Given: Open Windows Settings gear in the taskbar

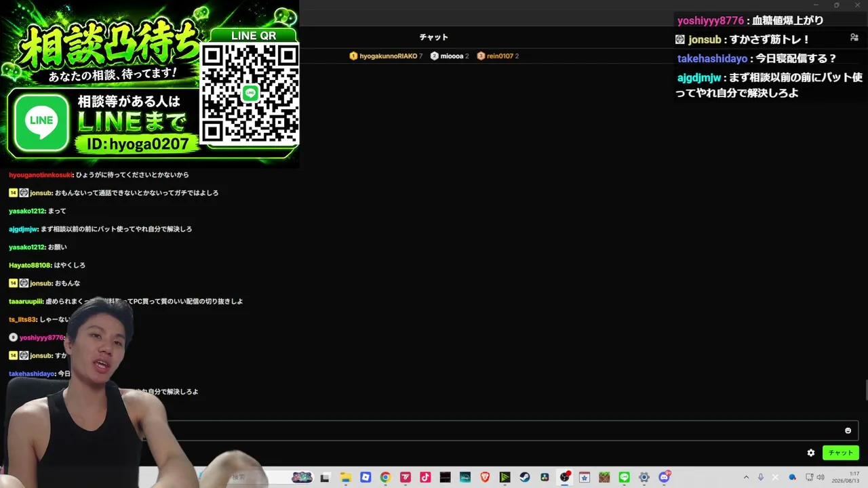Looking at the screenshot, I should point(644,477).
